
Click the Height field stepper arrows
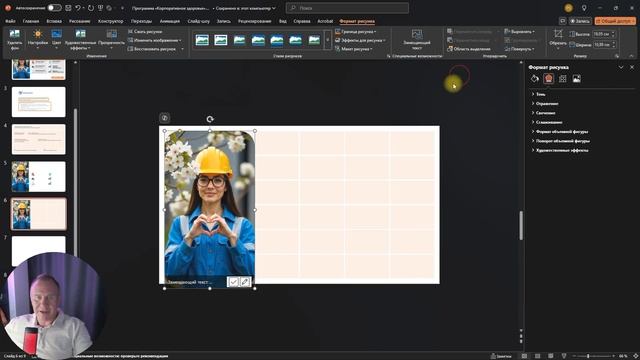point(613,34)
